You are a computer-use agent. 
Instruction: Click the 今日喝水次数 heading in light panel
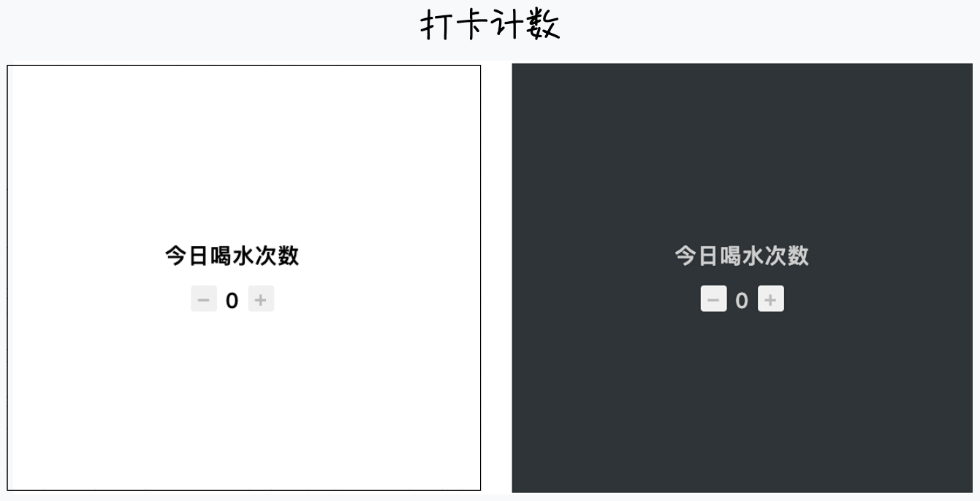tap(232, 256)
